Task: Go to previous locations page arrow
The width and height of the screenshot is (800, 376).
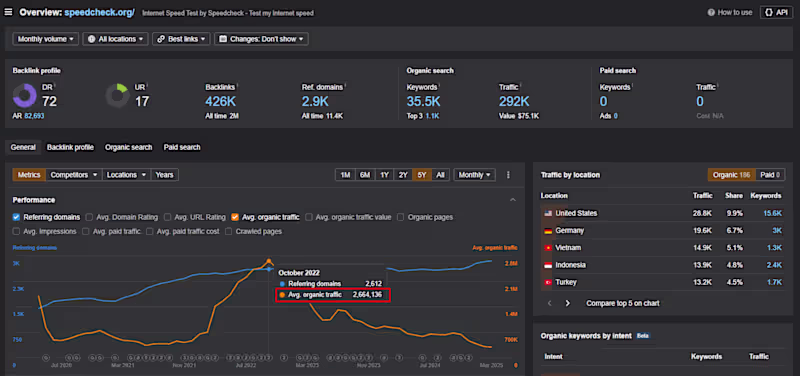Action: (x=549, y=303)
